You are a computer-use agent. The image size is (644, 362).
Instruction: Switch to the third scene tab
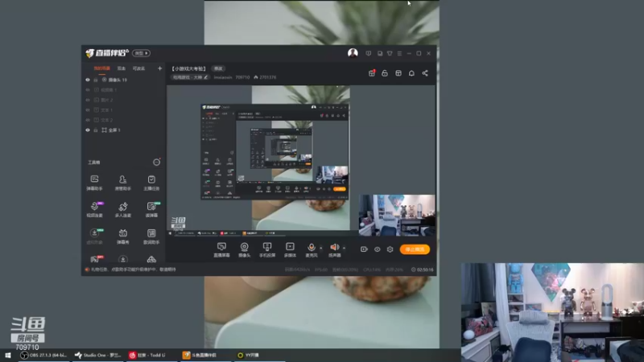click(138, 68)
